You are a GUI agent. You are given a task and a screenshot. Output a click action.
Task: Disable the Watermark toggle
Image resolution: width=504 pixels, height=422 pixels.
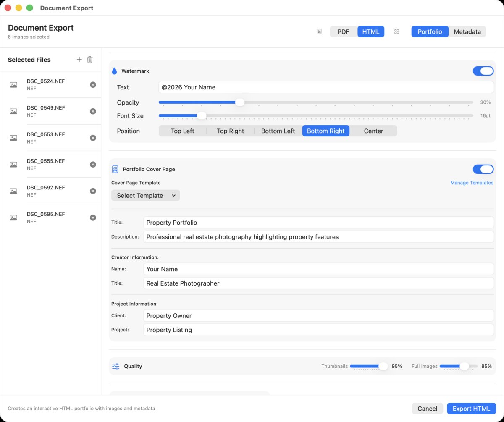483,71
